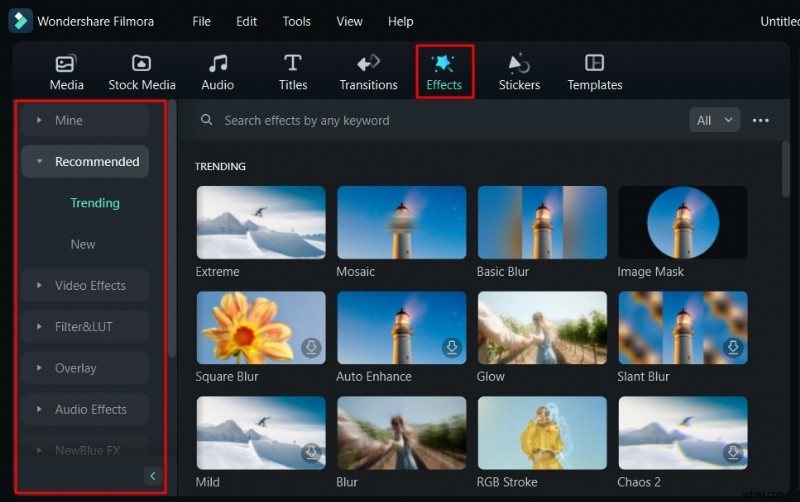Click the TRENDING section heading
This screenshot has height=502, width=800.
tap(220, 166)
